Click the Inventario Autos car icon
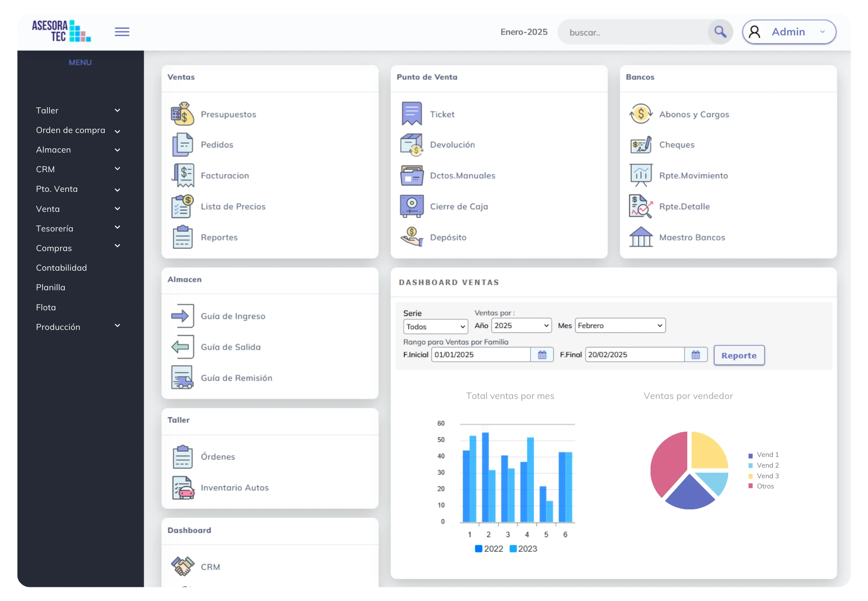This screenshot has width=868, height=601. coord(182,487)
